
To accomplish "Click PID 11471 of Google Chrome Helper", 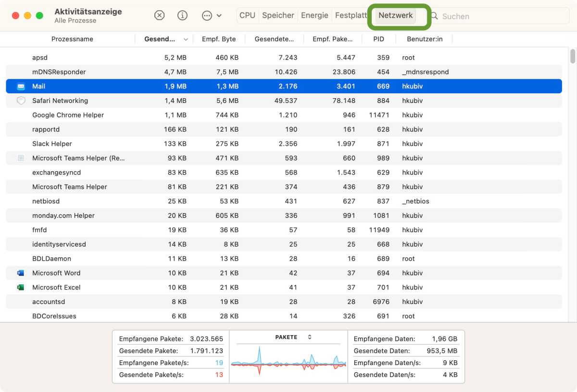I will 379,115.
